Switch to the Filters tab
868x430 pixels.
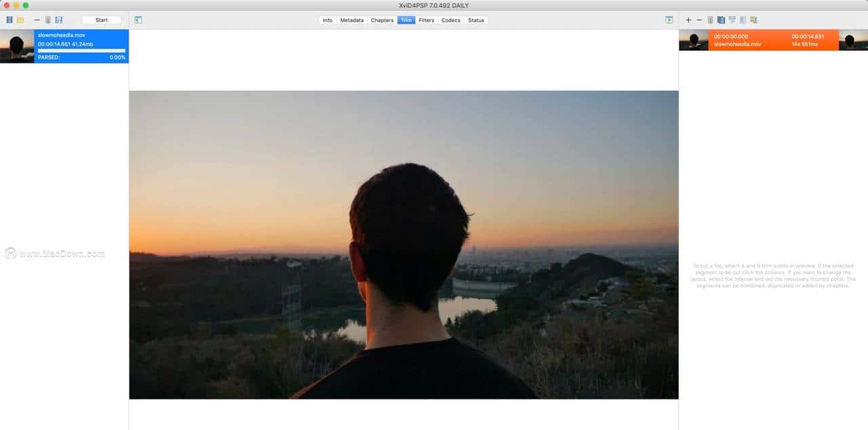pyautogui.click(x=426, y=20)
